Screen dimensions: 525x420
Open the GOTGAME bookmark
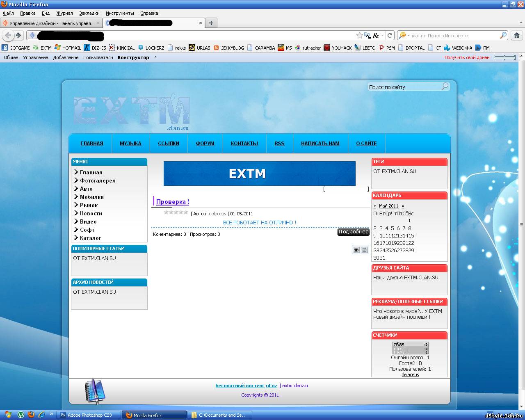pyautogui.click(x=16, y=48)
